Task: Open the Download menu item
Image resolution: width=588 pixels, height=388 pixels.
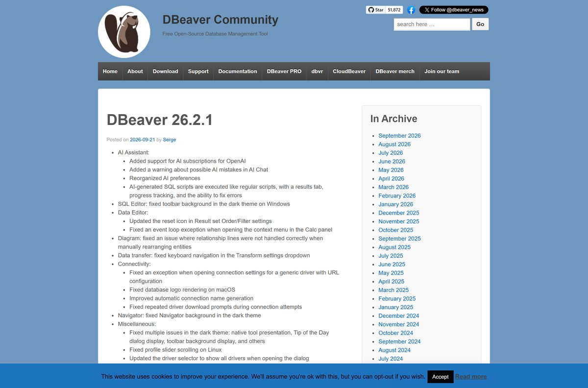Action: tap(166, 72)
